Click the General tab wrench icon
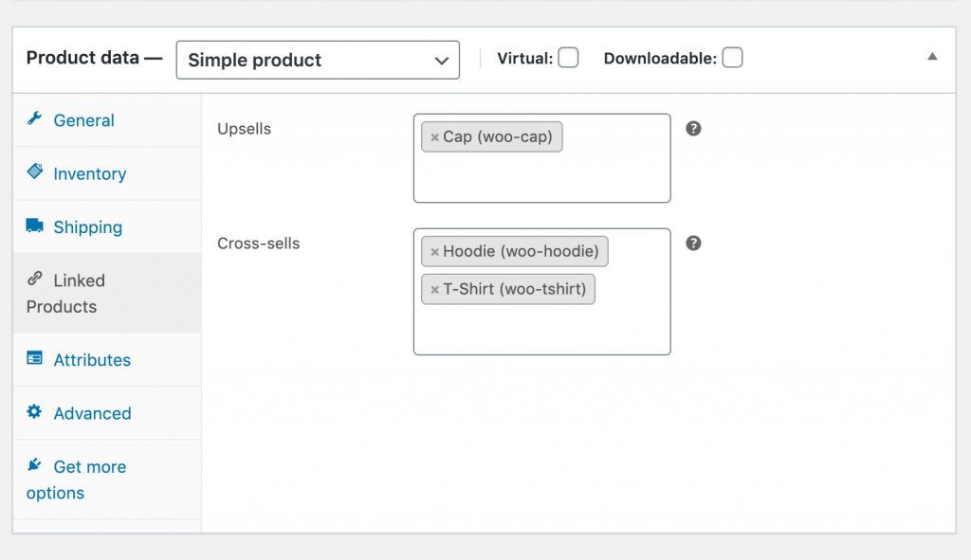Screen dimensions: 971x560 [x=35, y=118]
